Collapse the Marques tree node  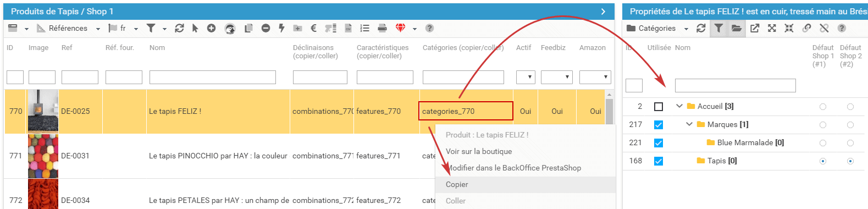(x=689, y=124)
